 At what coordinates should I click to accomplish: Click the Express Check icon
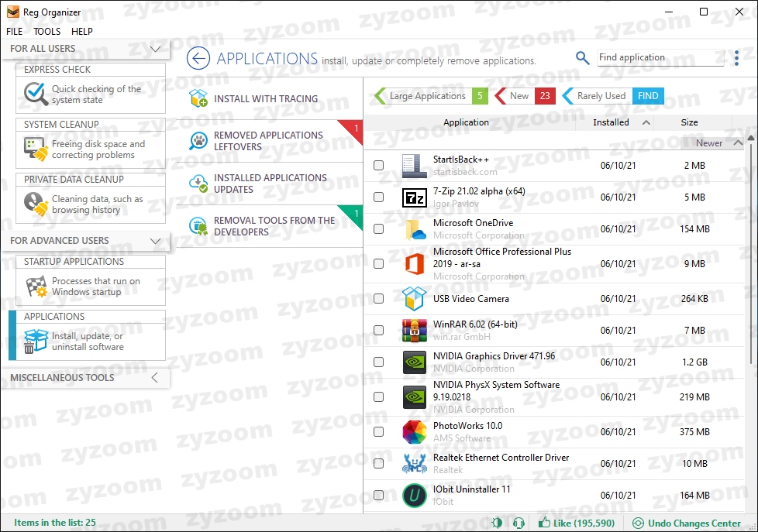(36, 93)
